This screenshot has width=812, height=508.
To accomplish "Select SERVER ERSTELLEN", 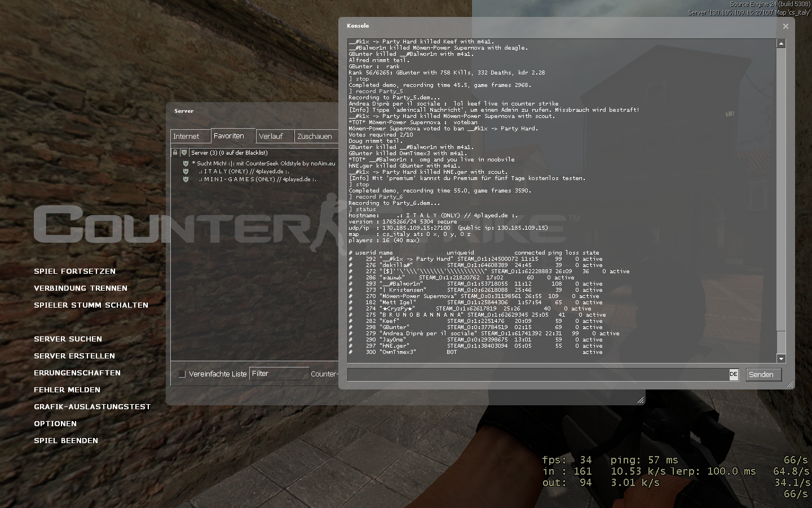I will click(x=74, y=356).
